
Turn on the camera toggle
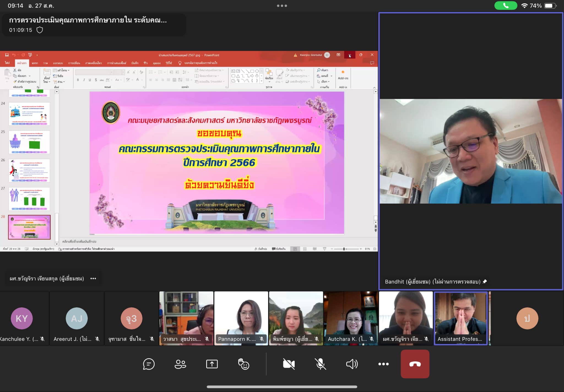pyautogui.click(x=289, y=364)
